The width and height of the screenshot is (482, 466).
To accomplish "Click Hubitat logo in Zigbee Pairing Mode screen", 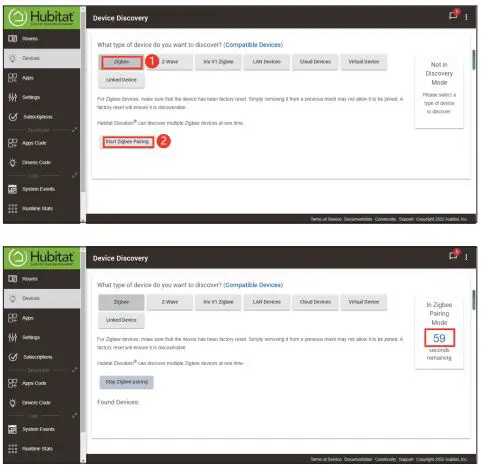I will (41, 257).
